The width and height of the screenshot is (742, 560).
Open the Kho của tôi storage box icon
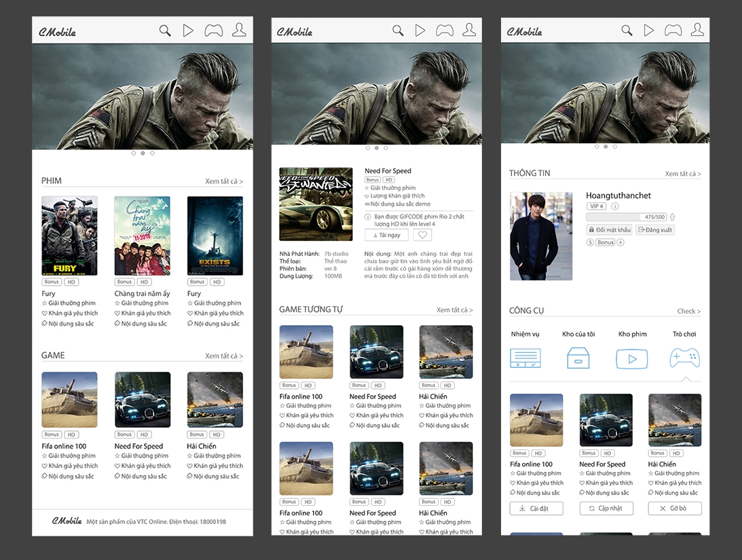(578, 358)
